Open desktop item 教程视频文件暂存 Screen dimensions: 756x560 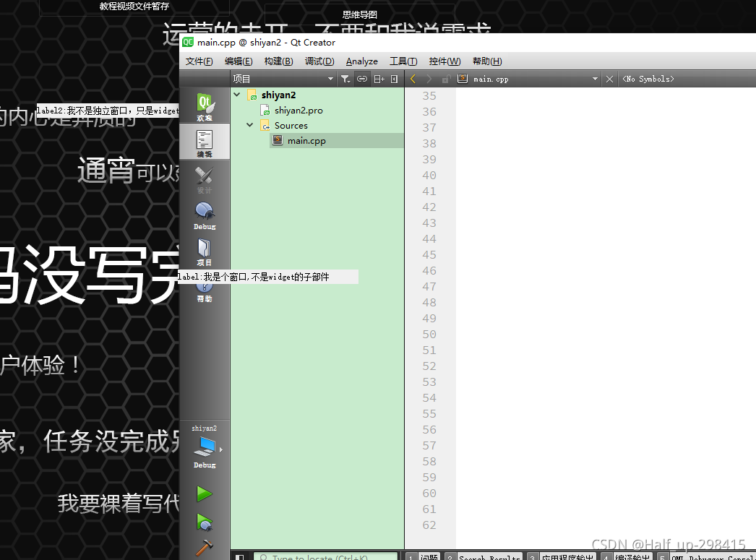134,7
